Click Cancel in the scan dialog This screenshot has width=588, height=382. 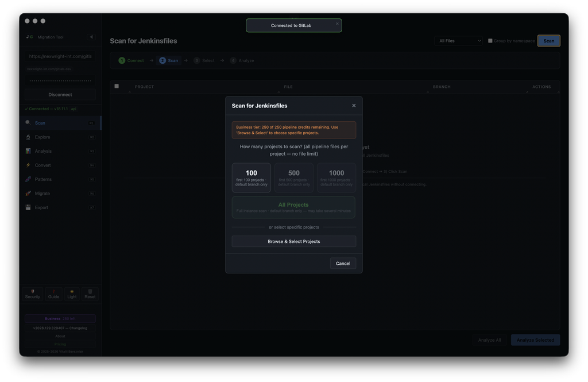tap(343, 263)
